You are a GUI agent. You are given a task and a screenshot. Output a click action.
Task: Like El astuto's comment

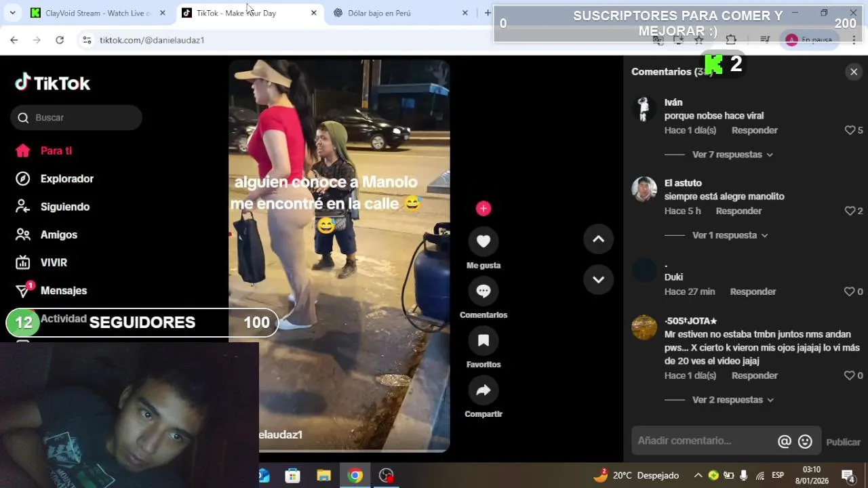click(850, 211)
